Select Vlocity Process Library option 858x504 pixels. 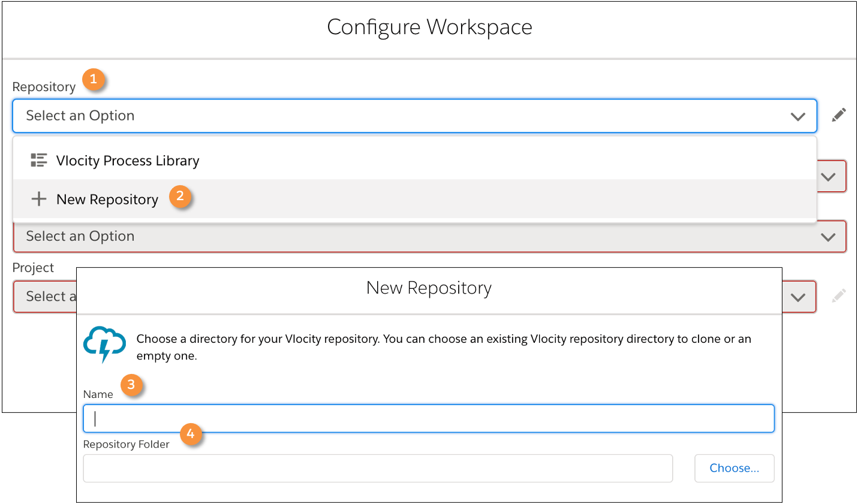[414, 161]
